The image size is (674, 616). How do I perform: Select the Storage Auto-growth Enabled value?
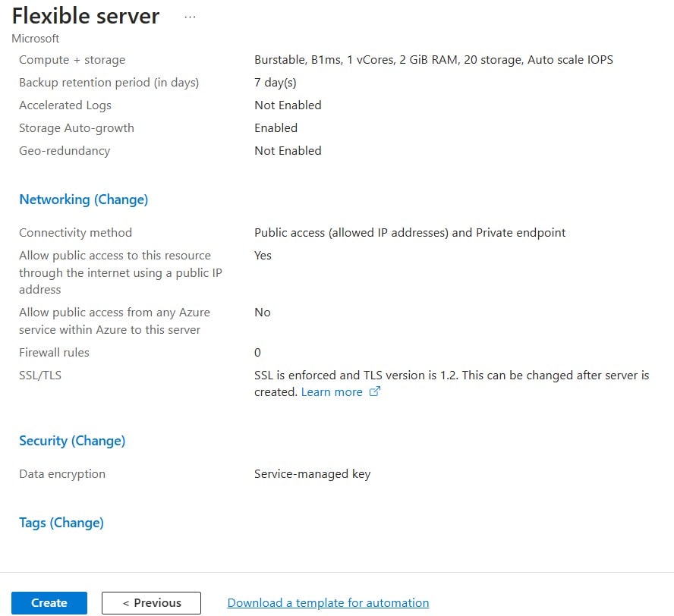pyautogui.click(x=276, y=128)
